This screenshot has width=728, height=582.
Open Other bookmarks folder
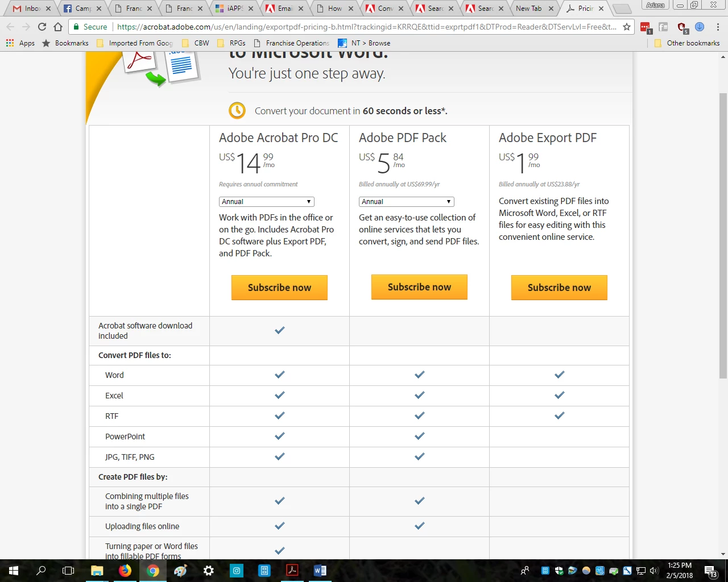click(687, 43)
